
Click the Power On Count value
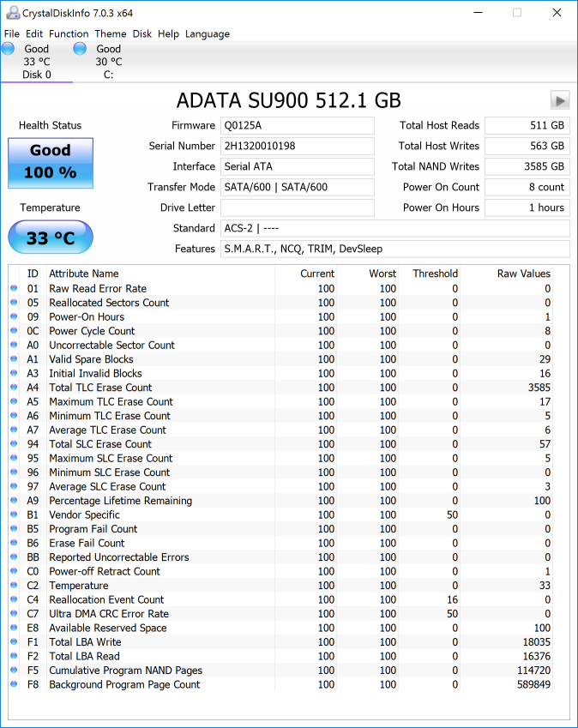coord(527,187)
